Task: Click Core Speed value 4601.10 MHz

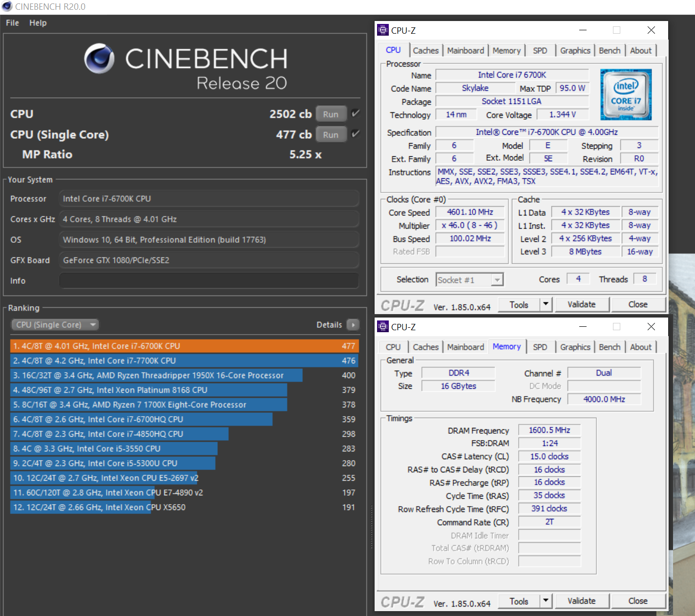Action: [470, 212]
